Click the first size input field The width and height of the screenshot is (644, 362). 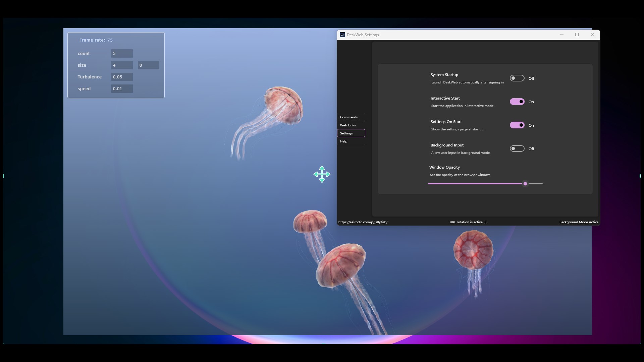tap(122, 65)
